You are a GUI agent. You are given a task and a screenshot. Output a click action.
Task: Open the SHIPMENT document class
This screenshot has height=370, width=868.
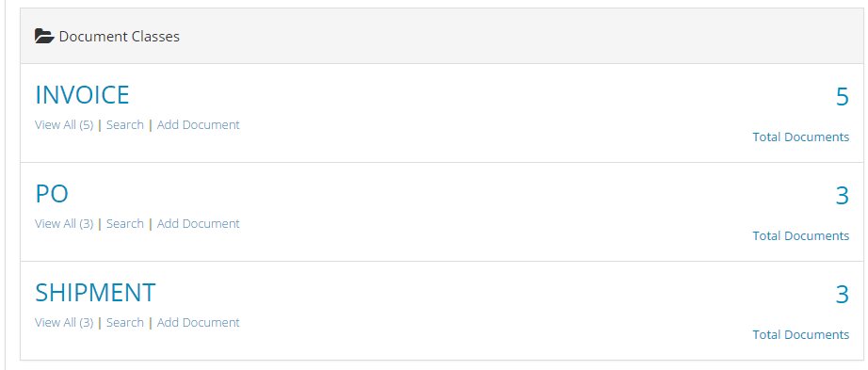95,293
